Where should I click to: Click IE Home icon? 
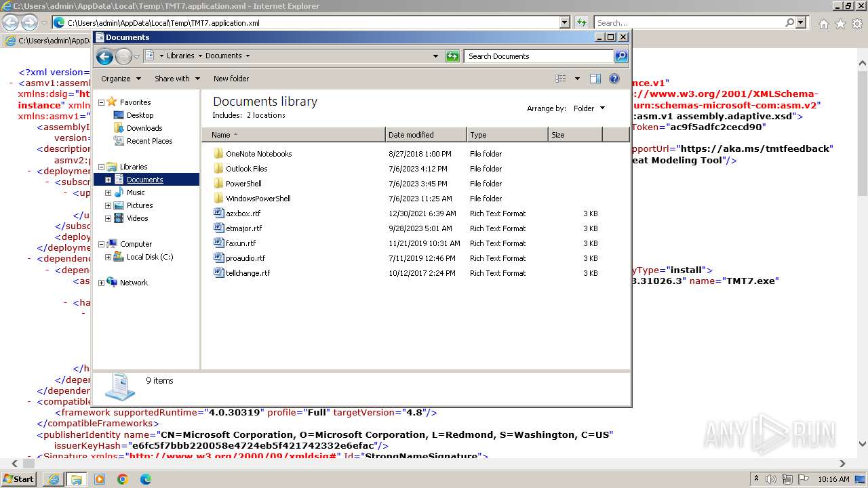click(823, 24)
